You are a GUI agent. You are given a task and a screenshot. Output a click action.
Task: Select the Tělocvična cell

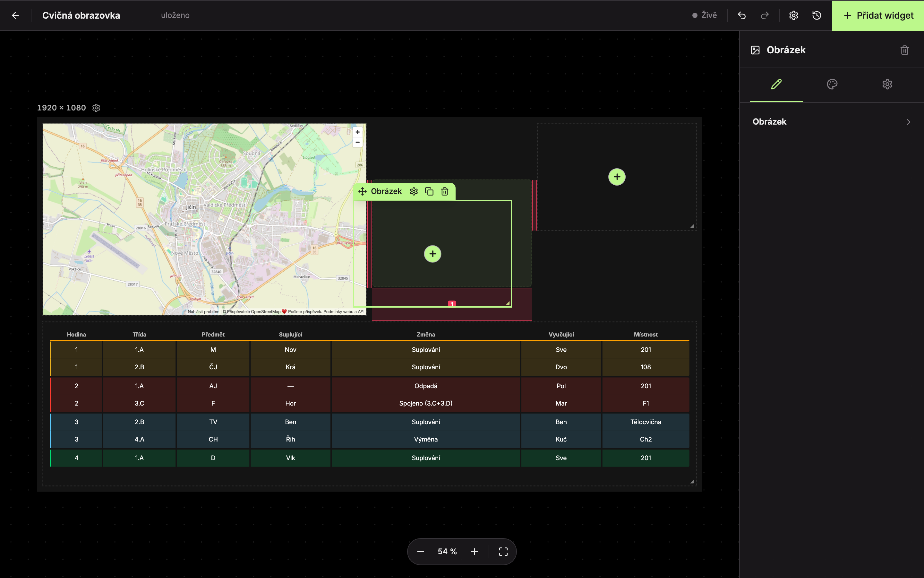coord(646,422)
